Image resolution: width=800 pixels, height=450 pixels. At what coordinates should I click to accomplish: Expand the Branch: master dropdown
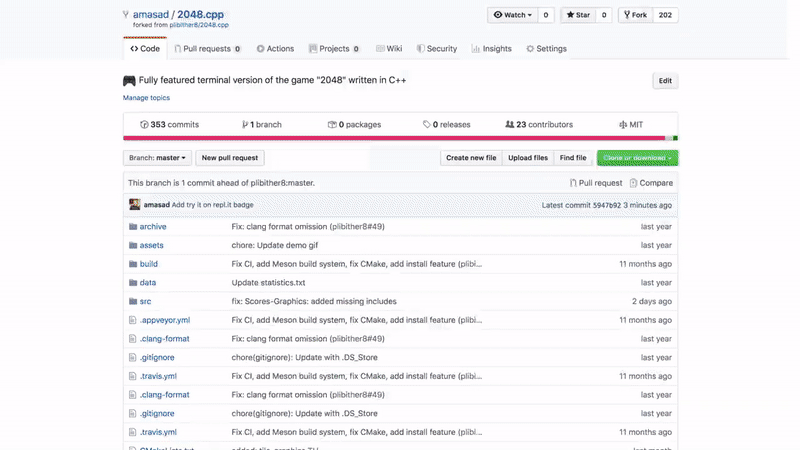pos(157,158)
